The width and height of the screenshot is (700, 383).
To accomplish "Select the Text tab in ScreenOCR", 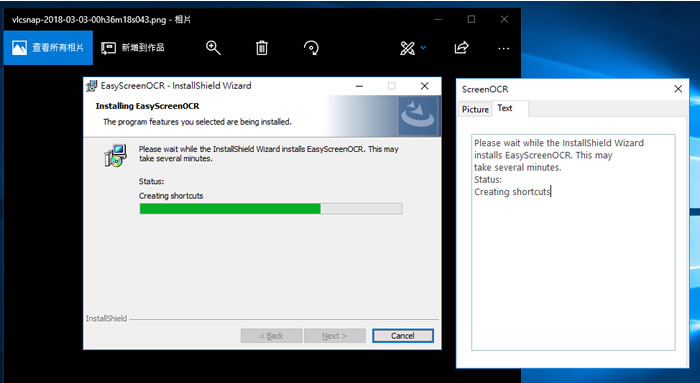I will 505,108.
